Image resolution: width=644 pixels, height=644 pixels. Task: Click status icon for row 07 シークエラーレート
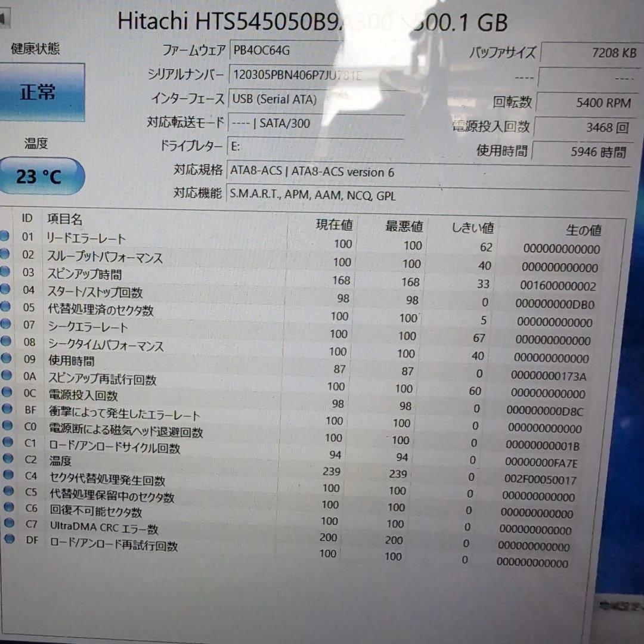5,324
